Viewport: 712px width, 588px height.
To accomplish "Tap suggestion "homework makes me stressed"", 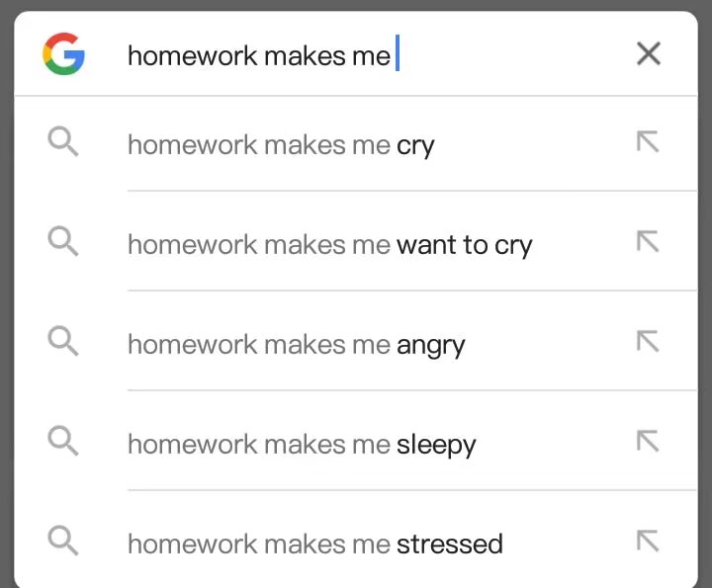I will click(x=314, y=544).
